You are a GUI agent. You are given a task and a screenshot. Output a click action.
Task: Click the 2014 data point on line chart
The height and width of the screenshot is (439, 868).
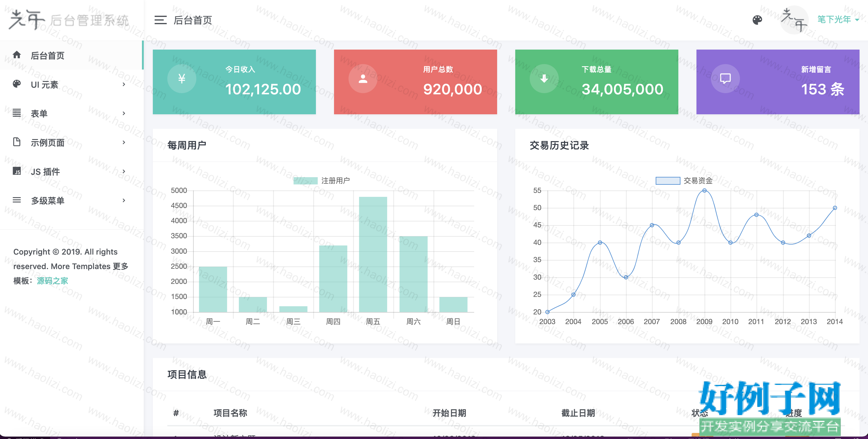[x=835, y=208]
